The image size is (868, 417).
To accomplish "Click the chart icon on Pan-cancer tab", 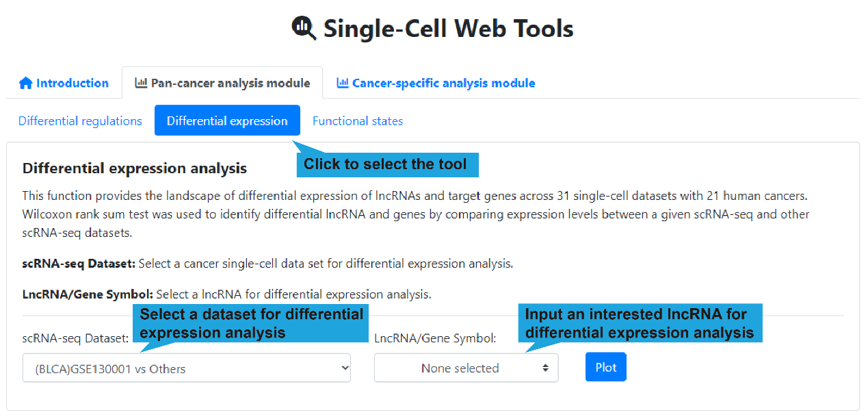I will (141, 84).
